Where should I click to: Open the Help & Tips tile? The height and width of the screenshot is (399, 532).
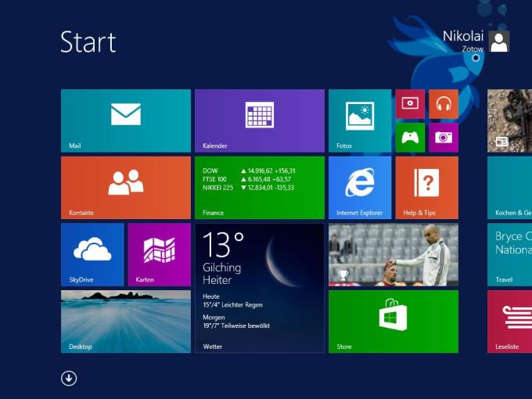pyautogui.click(x=427, y=188)
